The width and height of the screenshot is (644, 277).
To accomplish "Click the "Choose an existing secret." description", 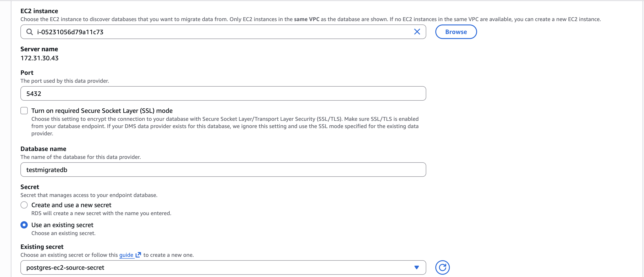I will 63,233.
